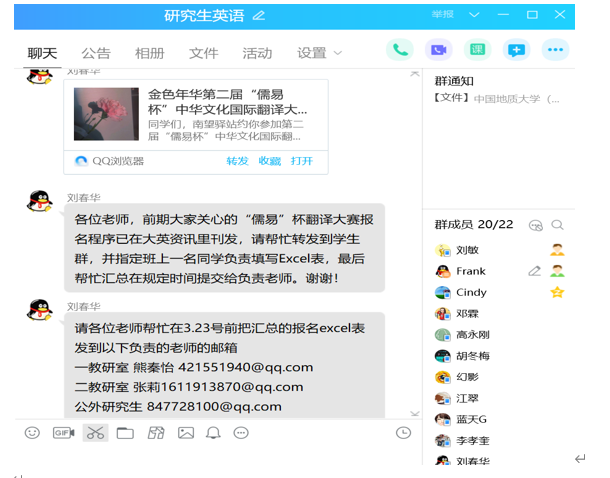Image resolution: width=610 pixels, height=478 pixels.
Task: Click the image icon to send picture
Action: [185, 433]
